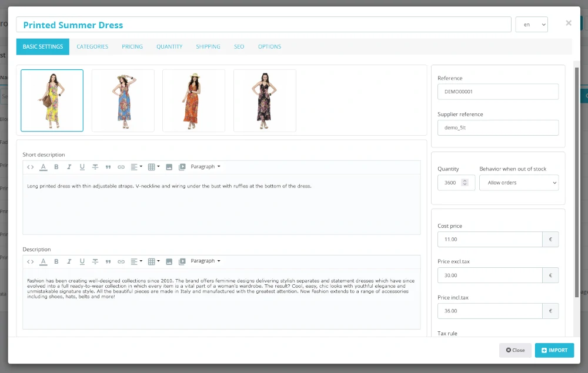Click the Close button

click(x=515, y=350)
